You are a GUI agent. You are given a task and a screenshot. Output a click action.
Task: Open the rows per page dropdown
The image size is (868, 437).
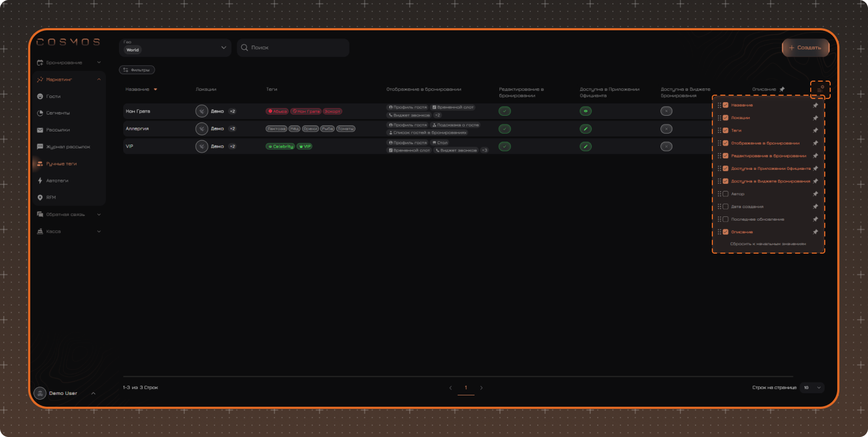tap(812, 388)
